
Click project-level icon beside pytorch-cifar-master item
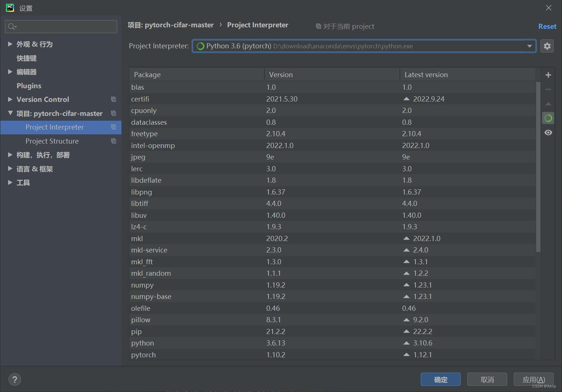[x=113, y=113]
